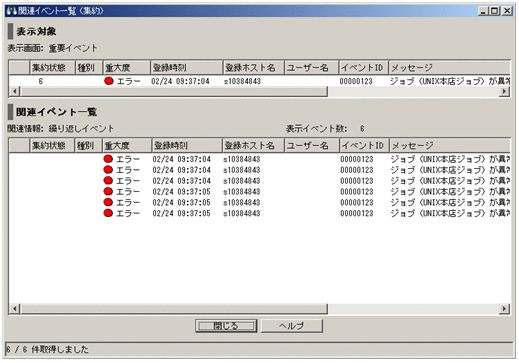Click 登録時刻 header in 関連イベント一覧 table

point(187,146)
